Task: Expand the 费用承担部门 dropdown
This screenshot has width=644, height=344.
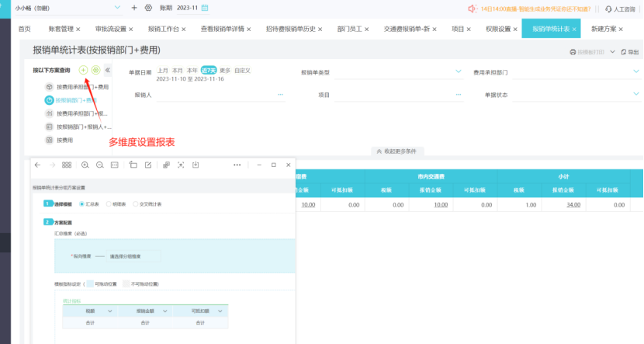Action: click(x=635, y=72)
